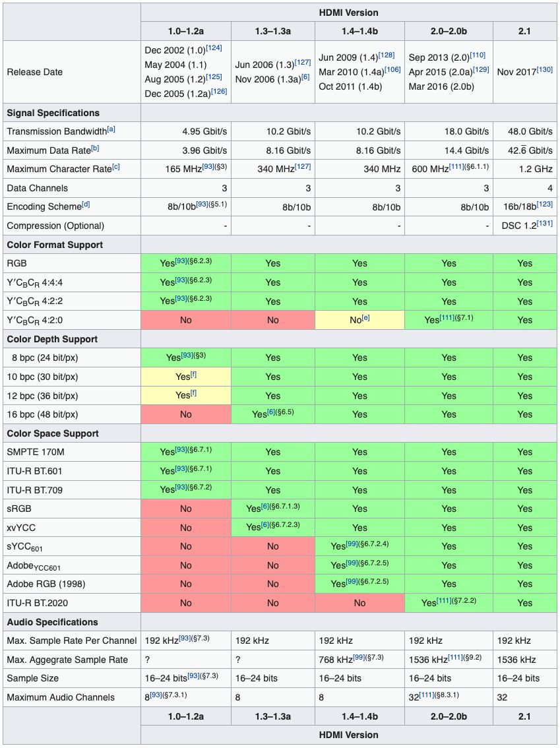Follow reference 6 in the xvYCC row
The width and height of the screenshot is (560, 748).
pos(264,525)
